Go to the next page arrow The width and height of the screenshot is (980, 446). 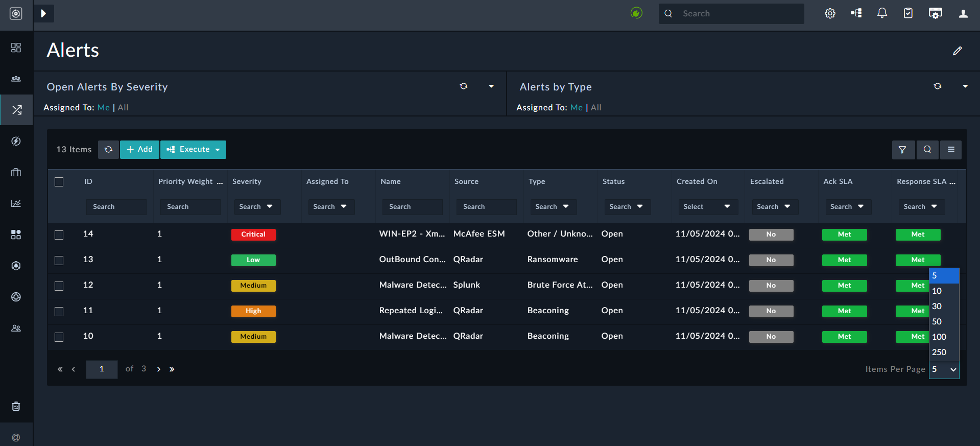(159, 369)
